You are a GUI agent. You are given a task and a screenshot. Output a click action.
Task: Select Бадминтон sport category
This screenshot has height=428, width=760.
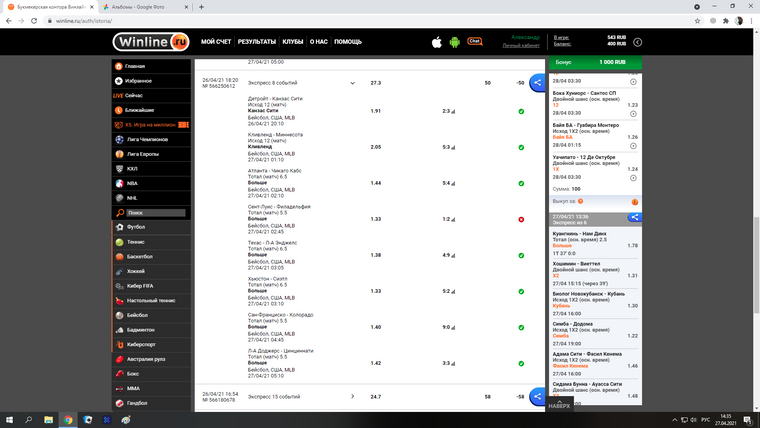click(x=151, y=330)
